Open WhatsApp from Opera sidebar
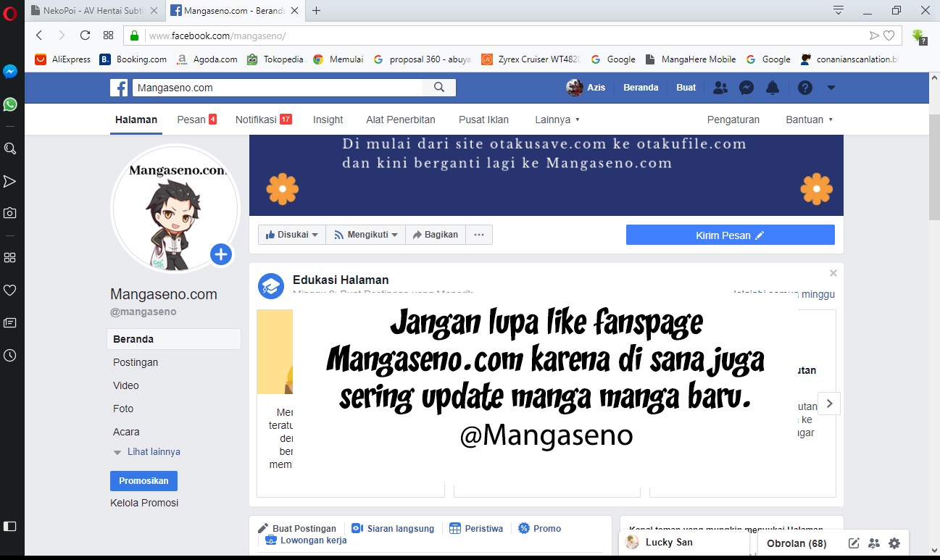Image resolution: width=940 pixels, height=560 pixels. (x=9, y=104)
